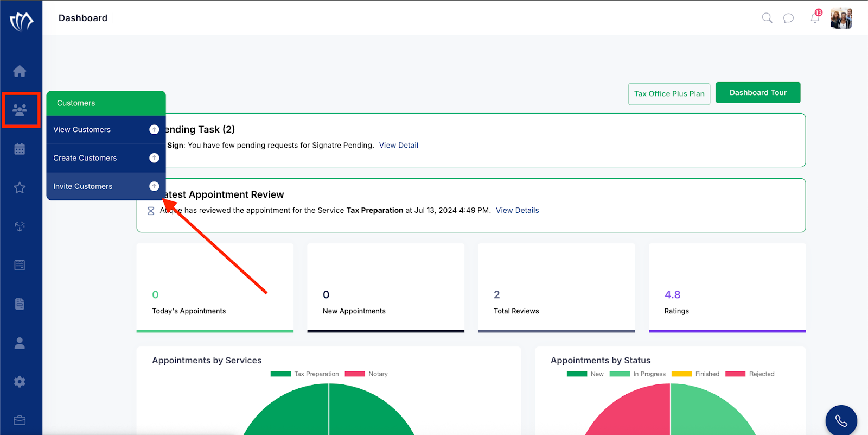Screen dimensions: 868x435
Task: Click the Tax Office Plus Plan button
Action: pyautogui.click(x=669, y=94)
